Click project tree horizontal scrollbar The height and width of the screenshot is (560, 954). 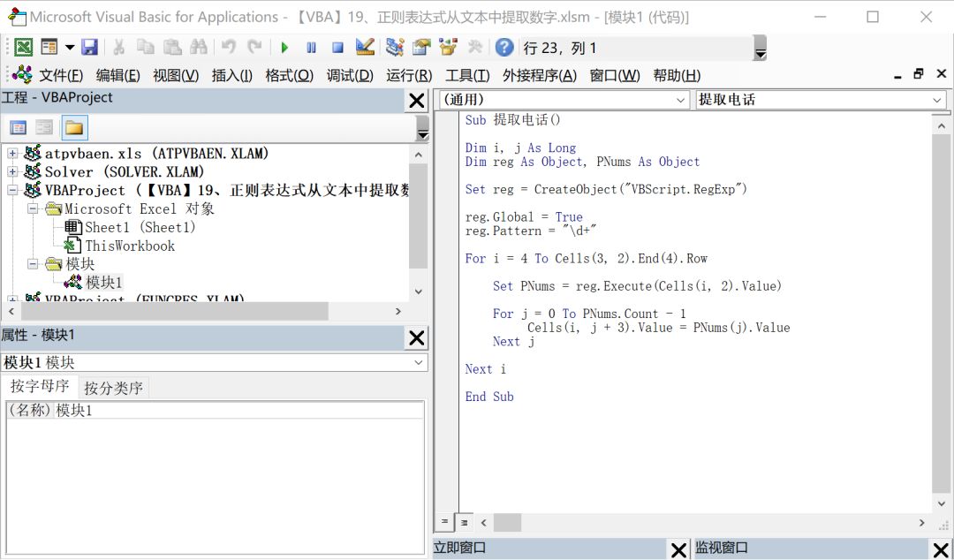pos(174,311)
